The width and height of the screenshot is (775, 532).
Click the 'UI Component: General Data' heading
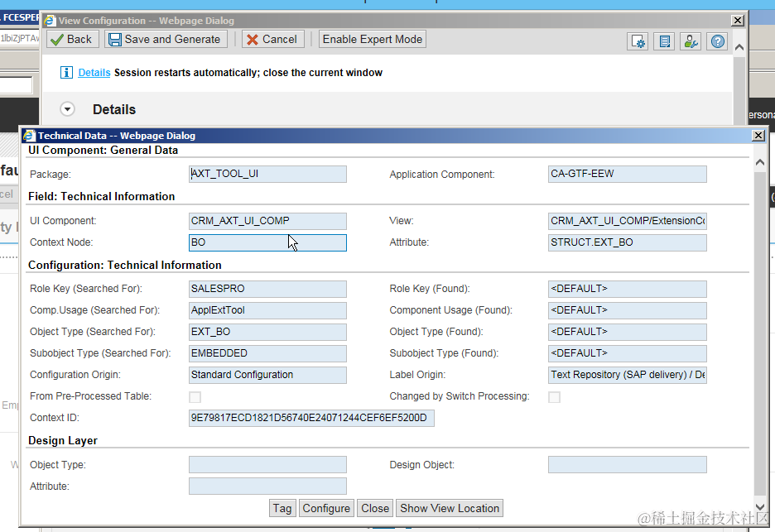coord(103,150)
